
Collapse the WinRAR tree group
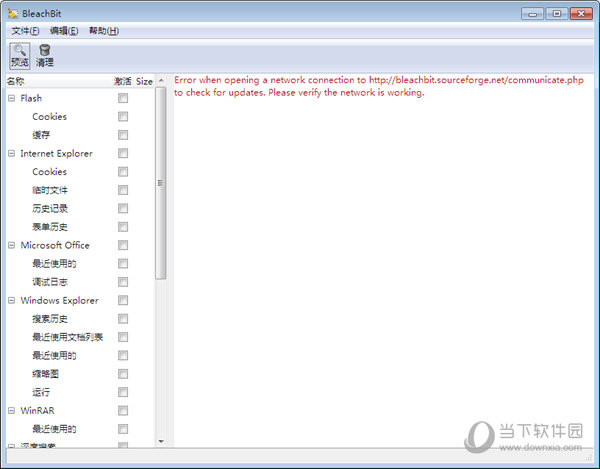[x=11, y=410]
